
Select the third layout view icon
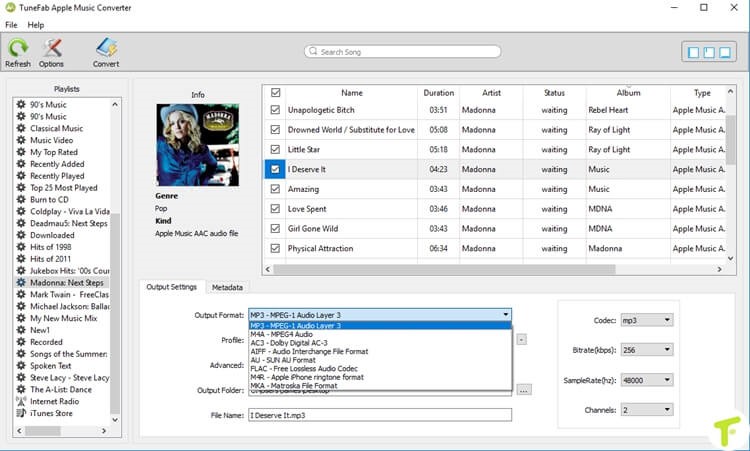[x=725, y=52]
